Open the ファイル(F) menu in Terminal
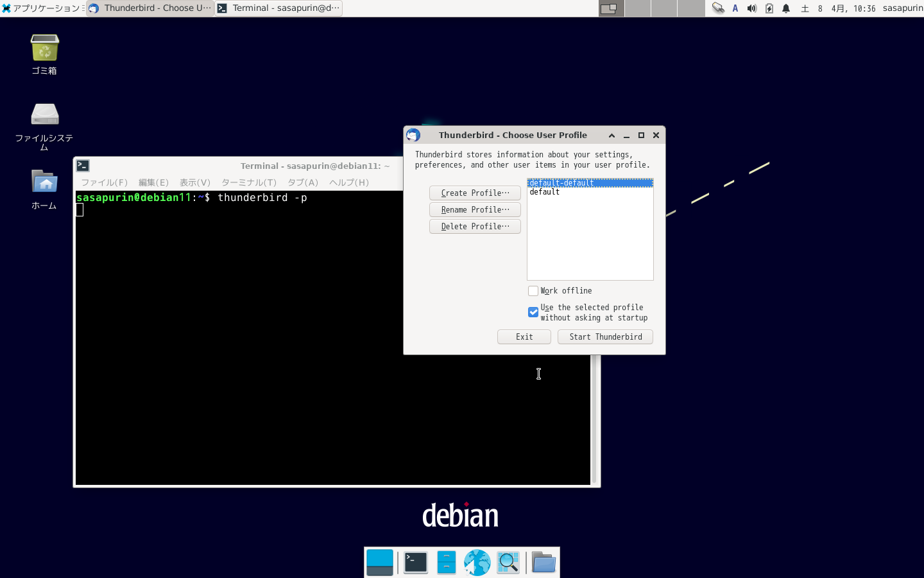 coord(105,182)
